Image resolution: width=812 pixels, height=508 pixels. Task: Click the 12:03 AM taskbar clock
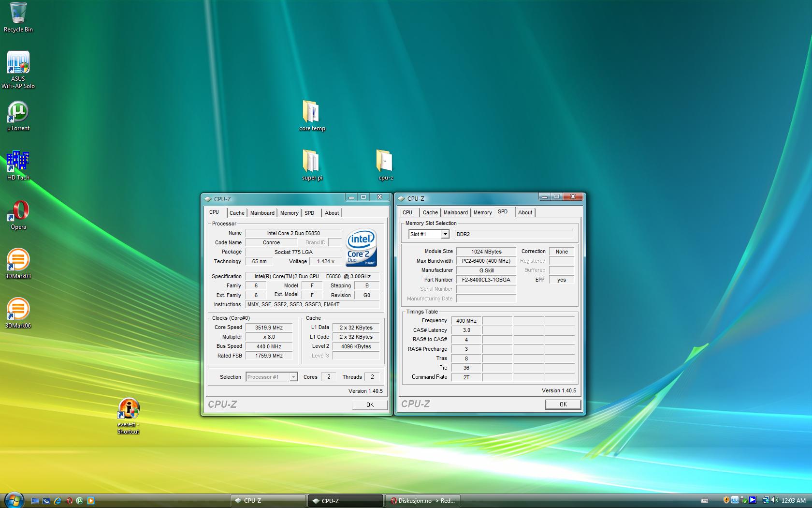coord(793,501)
